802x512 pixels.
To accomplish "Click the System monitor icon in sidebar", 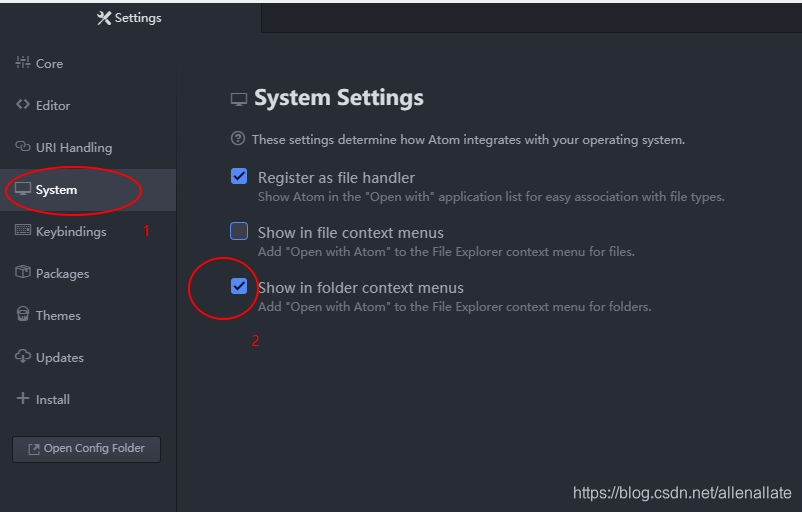I will click(23, 189).
